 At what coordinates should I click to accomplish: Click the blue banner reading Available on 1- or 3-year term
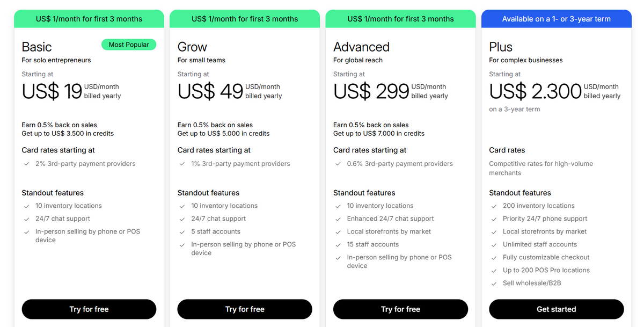point(556,18)
